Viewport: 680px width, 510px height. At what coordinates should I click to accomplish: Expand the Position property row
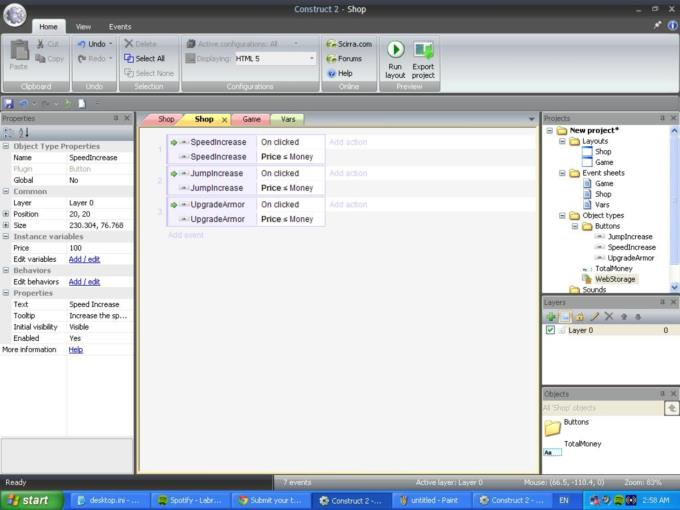click(x=6, y=214)
